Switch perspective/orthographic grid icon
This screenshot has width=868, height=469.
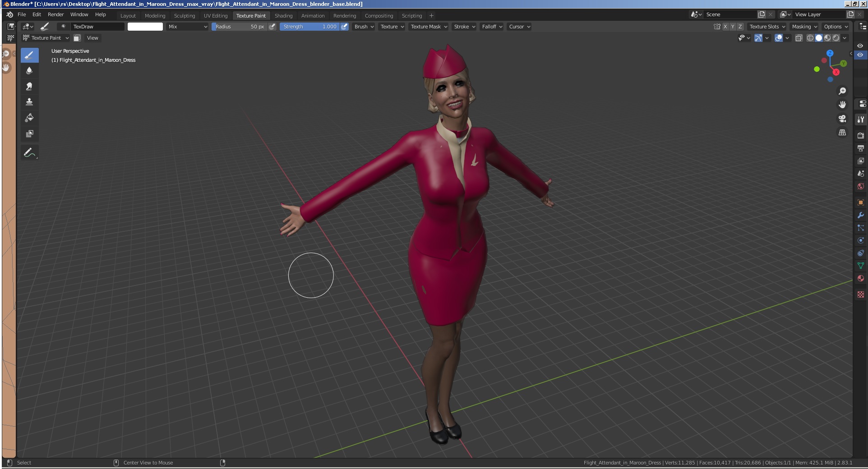842,133
